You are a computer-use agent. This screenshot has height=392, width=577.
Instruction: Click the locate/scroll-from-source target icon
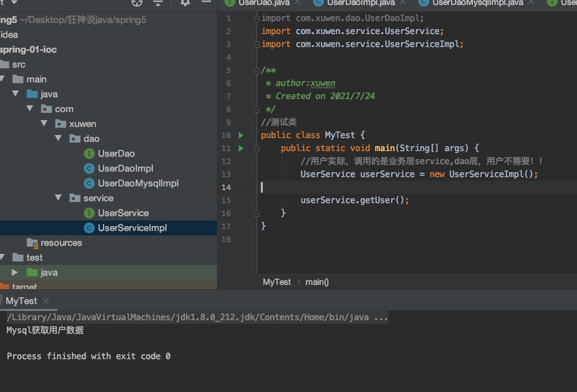pyautogui.click(x=137, y=3)
